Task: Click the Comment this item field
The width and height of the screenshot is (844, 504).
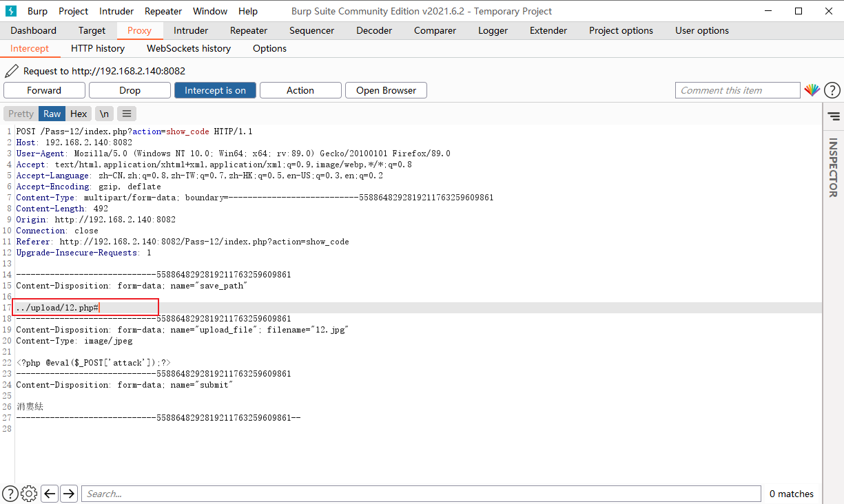Action: [737, 90]
